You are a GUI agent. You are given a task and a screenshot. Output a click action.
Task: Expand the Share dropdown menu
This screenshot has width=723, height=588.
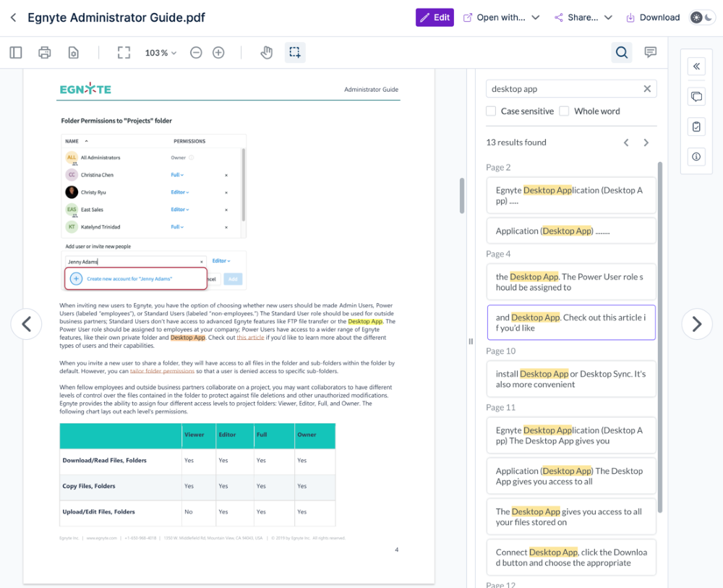(x=583, y=17)
